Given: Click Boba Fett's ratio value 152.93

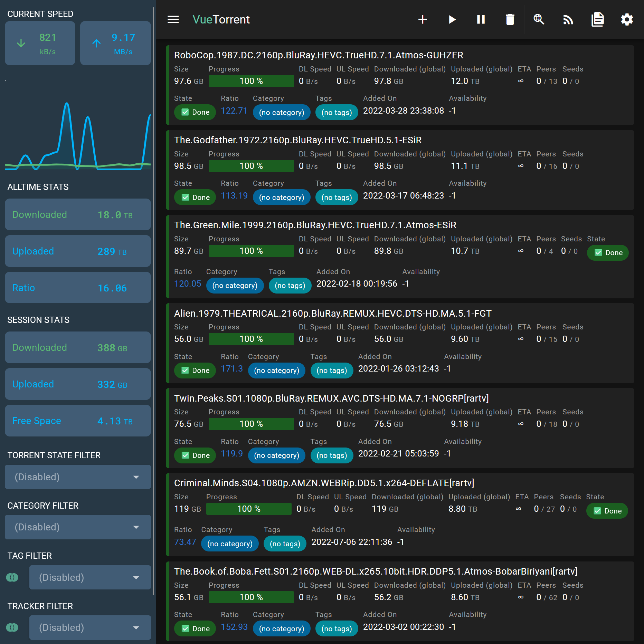Looking at the screenshot, I should [234, 627].
